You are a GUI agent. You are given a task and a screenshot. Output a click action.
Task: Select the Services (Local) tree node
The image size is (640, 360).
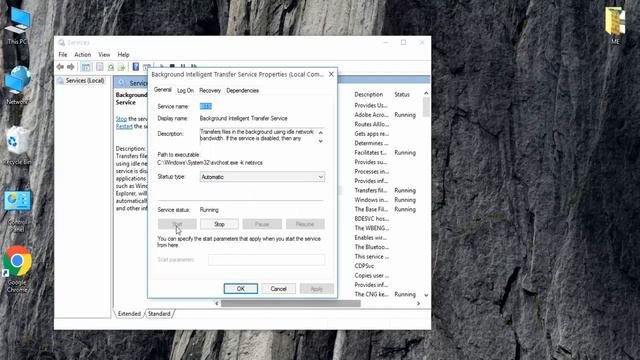click(81, 80)
